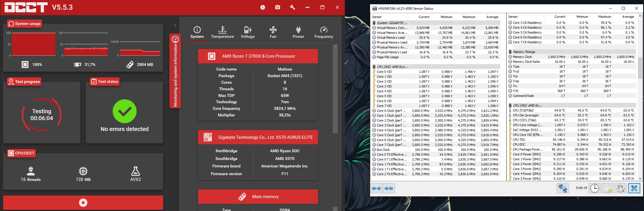Viewport: 644px width, 211px height.
Task: Click the 31,7% usage icon
Action: [78, 65]
